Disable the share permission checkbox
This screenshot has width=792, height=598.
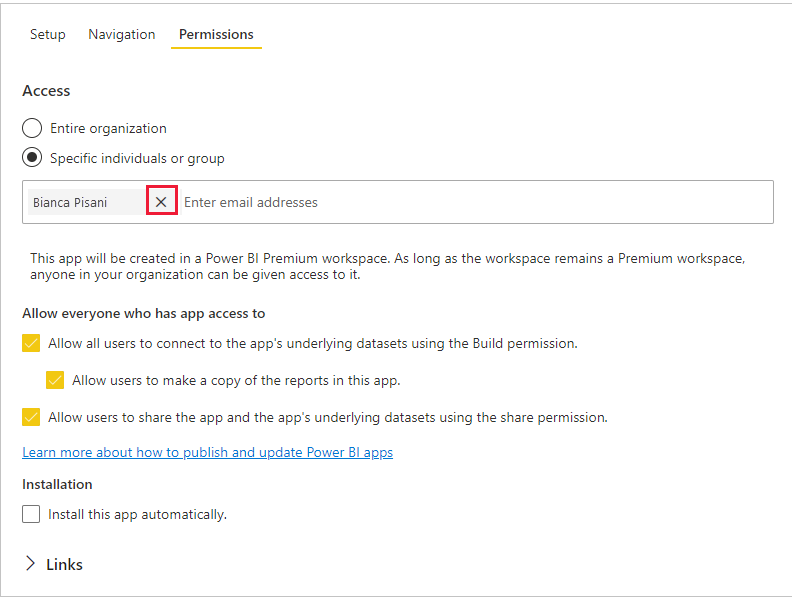[31, 417]
